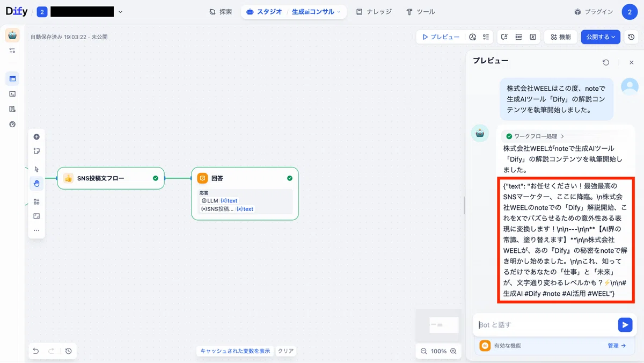Open the more options ellipsis in canvas toolbar
This screenshot has height=363, width=644.
[x=36, y=230]
